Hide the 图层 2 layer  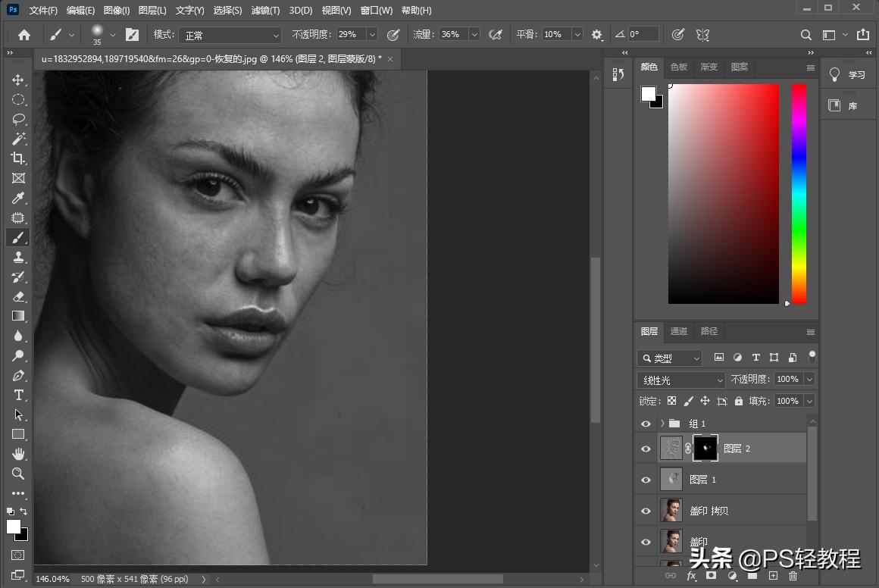pyautogui.click(x=646, y=449)
